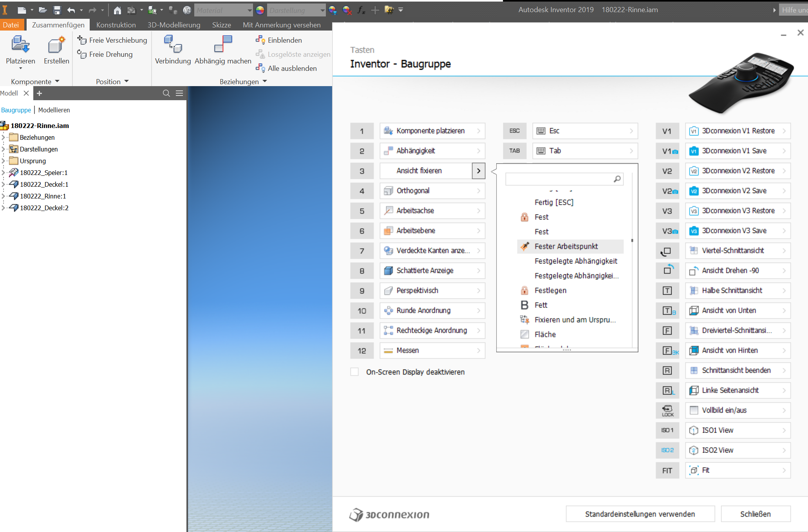Click the Platzieren component icon
The width and height of the screenshot is (808, 532).
(20, 44)
